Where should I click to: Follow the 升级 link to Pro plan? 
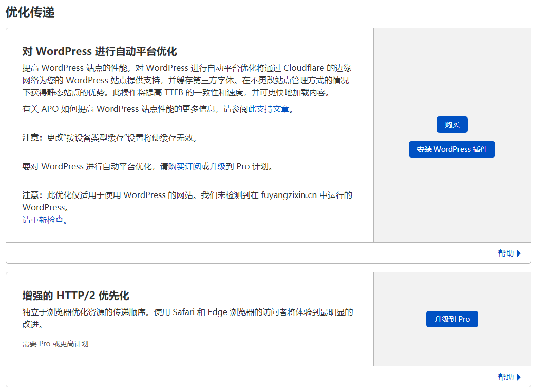click(217, 166)
